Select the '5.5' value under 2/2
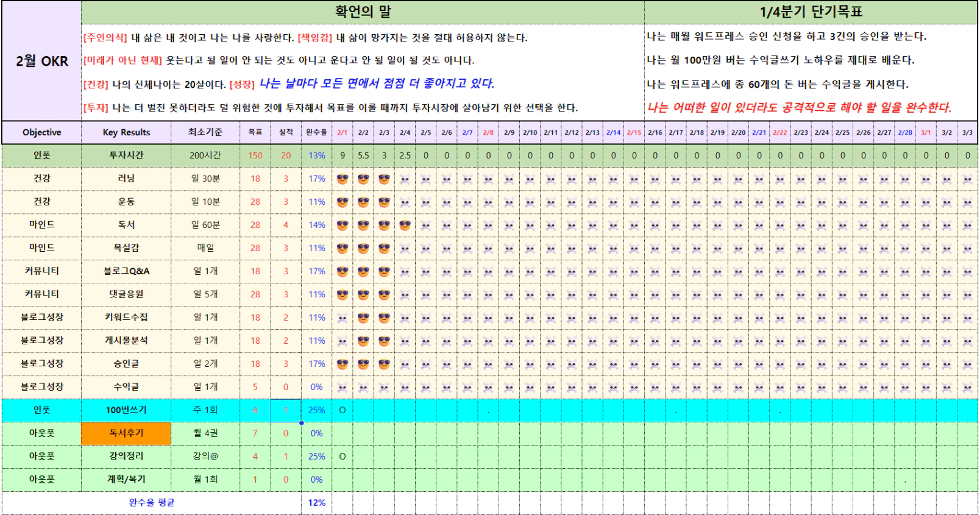 click(x=363, y=155)
